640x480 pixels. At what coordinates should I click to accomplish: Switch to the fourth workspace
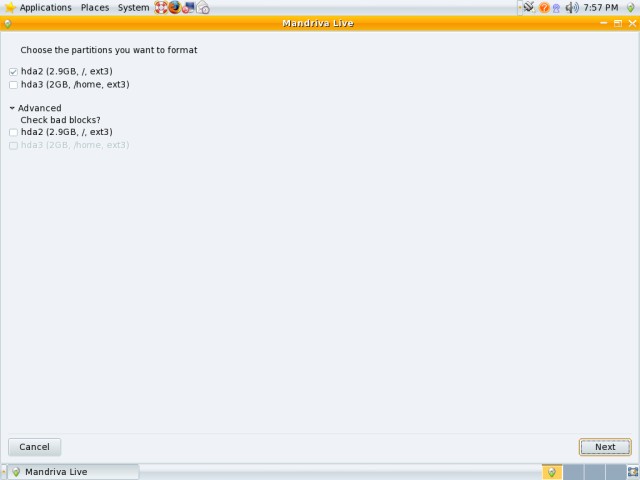[x=616, y=472]
